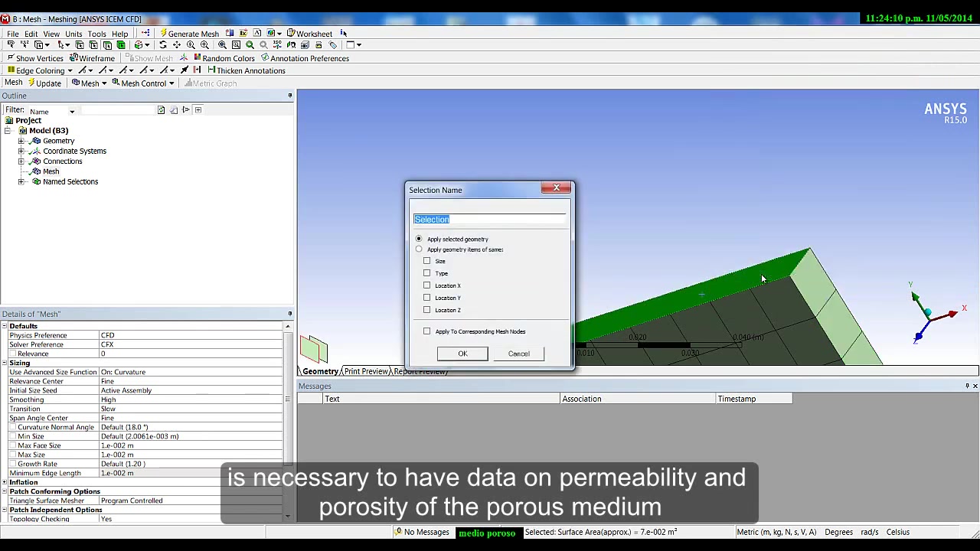This screenshot has width=980, height=551.
Task: Expand the Inflation section
Action: tap(4, 482)
